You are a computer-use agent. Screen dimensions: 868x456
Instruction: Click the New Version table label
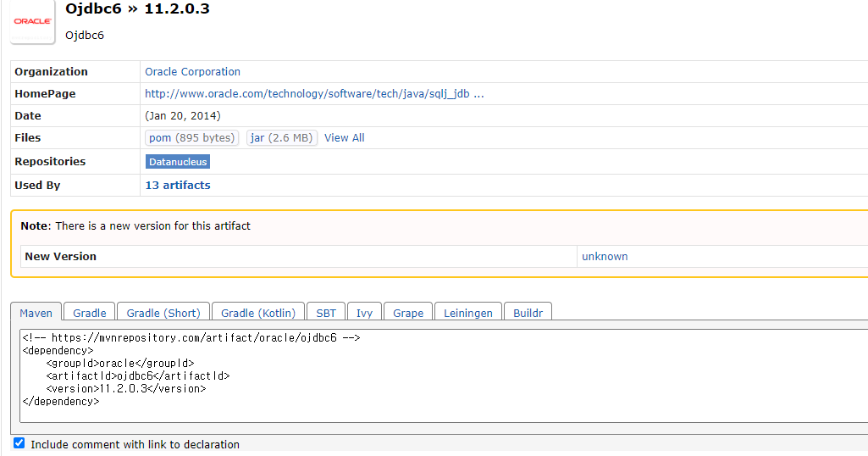point(60,257)
